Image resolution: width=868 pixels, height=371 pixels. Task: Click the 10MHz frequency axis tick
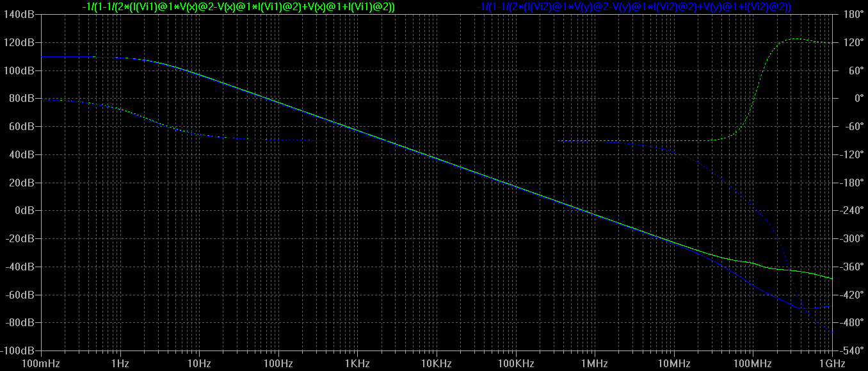coord(673,363)
